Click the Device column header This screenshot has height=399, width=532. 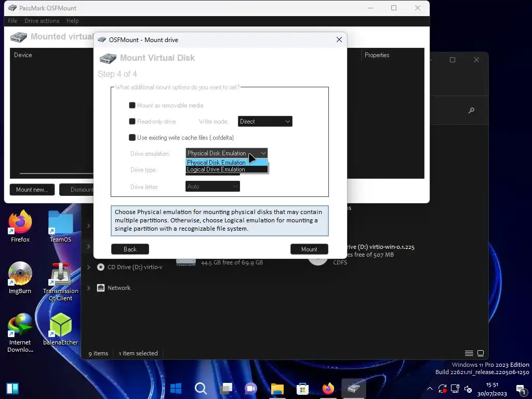pyautogui.click(x=23, y=55)
